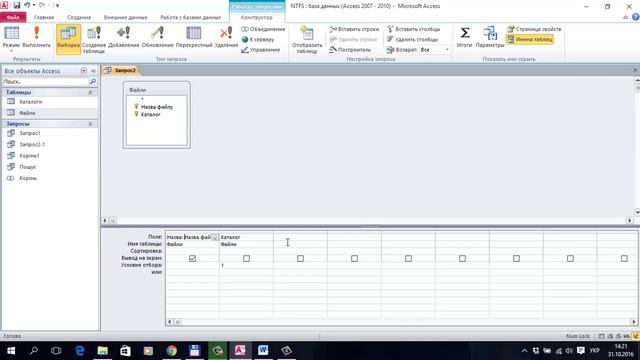Click Каталог field in Файли table box
The width and height of the screenshot is (640, 360).
[x=151, y=114]
